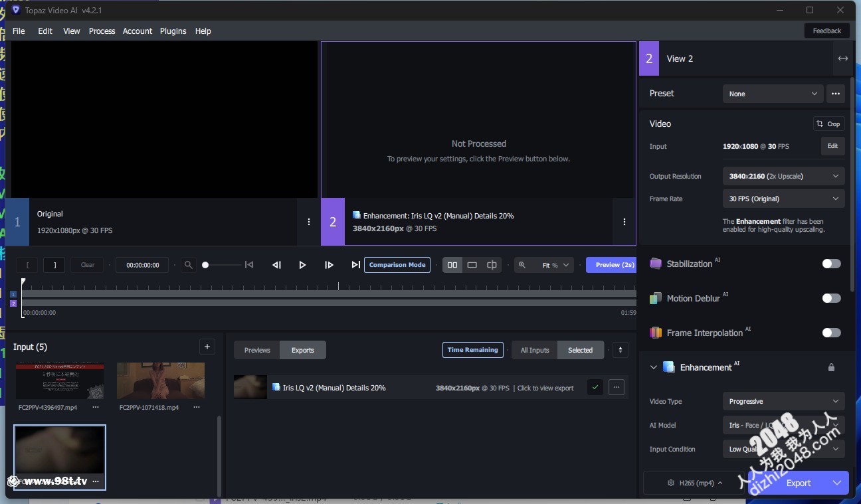Click the Edit button next to Input
The height and width of the screenshot is (504, 861).
pos(833,146)
